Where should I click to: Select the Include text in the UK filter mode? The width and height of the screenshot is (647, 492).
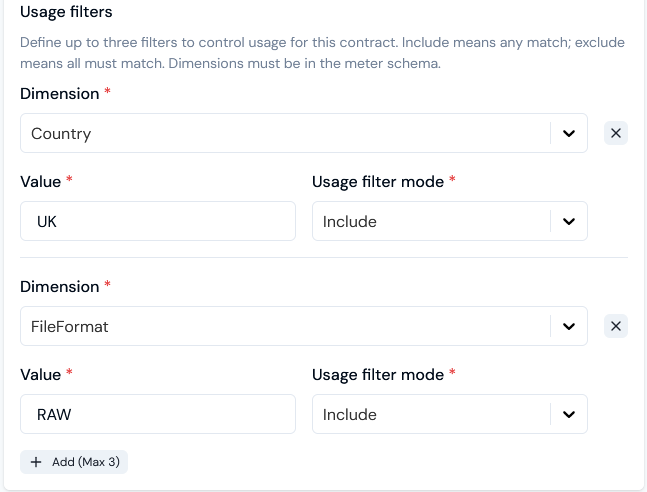click(350, 221)
